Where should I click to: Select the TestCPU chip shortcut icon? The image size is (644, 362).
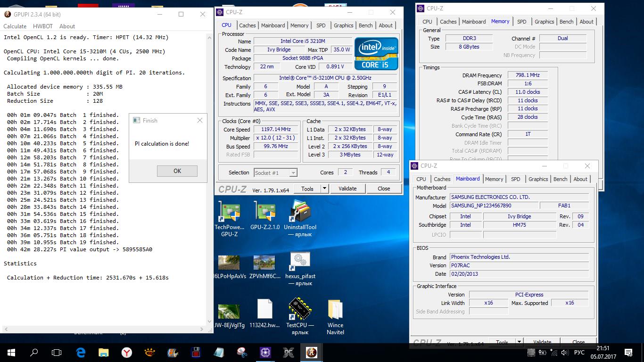[300, 316]
